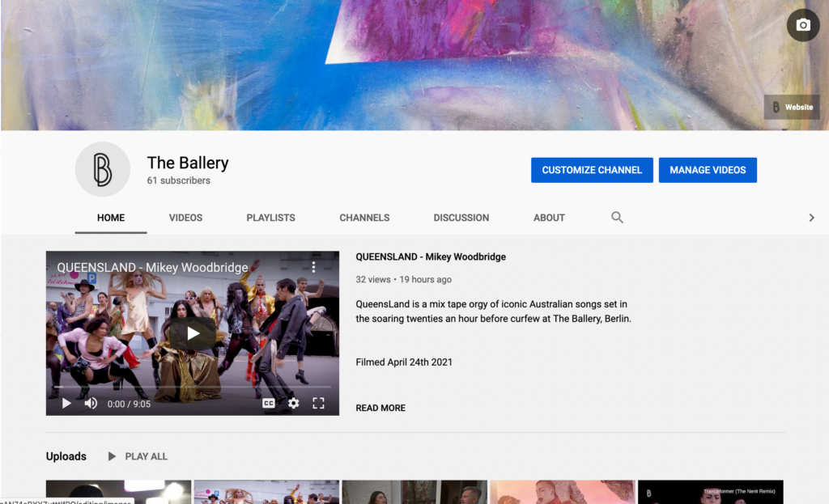Show more tabs with right chevron
Screen dimensions: 829x504
point(811,218)
